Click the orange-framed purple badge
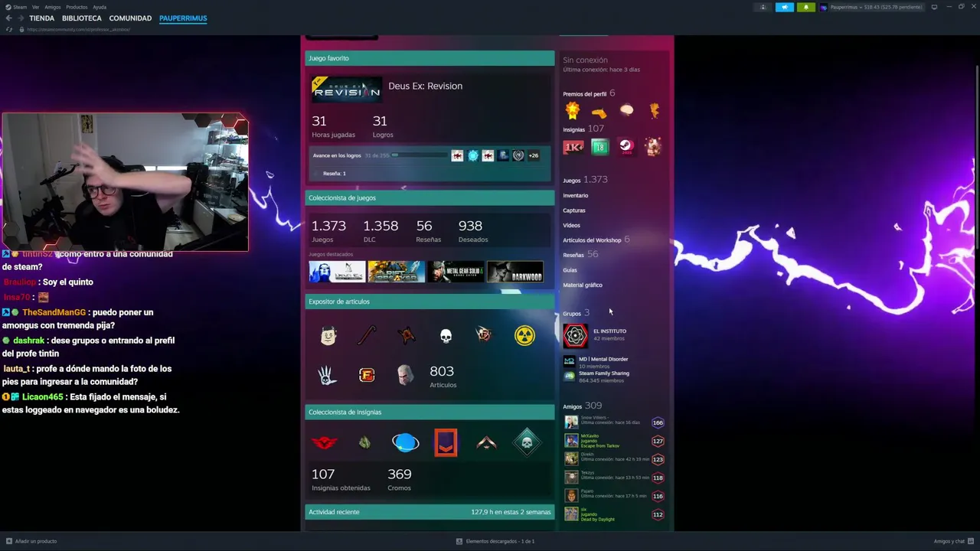 (x=446, y=442)
